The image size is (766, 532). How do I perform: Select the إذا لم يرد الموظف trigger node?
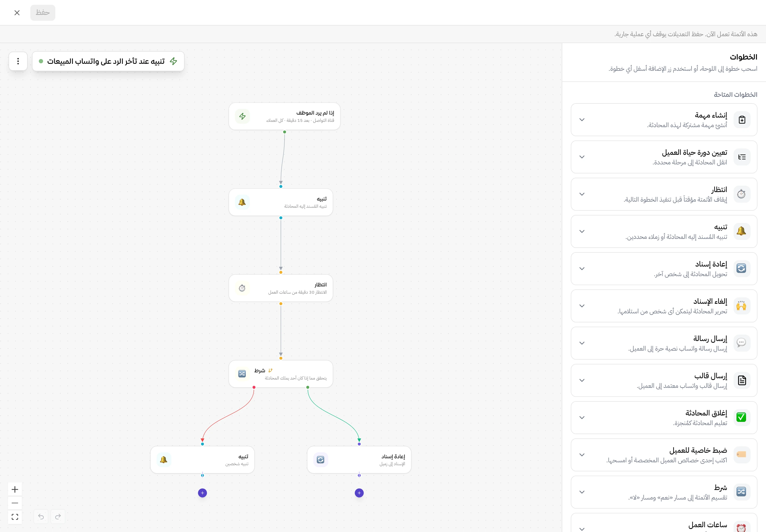[x=284, y=116]
